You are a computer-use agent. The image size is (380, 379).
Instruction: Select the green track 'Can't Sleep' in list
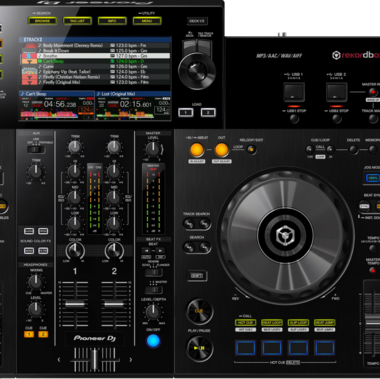pos(95,61)
